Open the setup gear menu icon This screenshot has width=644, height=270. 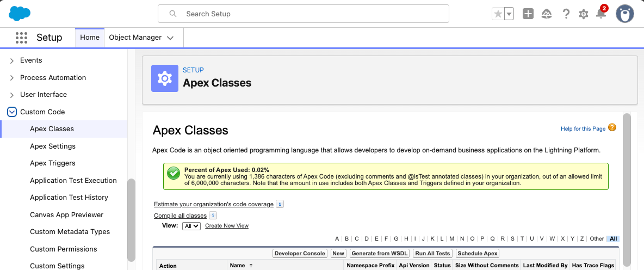[x=584, y=14]
